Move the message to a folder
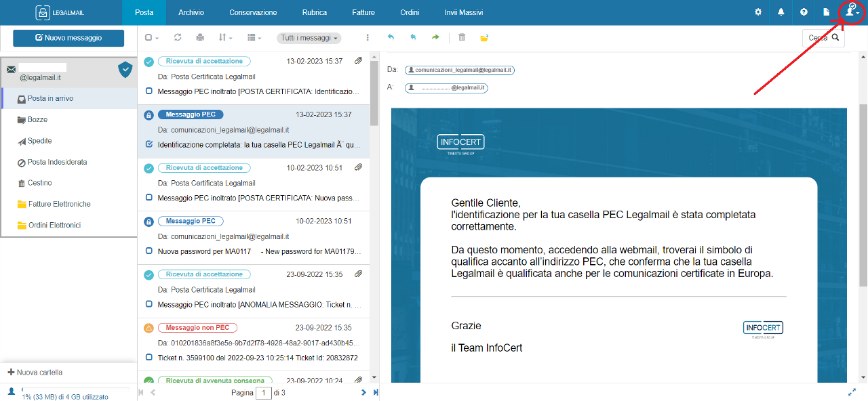 [x=484, y=38]
